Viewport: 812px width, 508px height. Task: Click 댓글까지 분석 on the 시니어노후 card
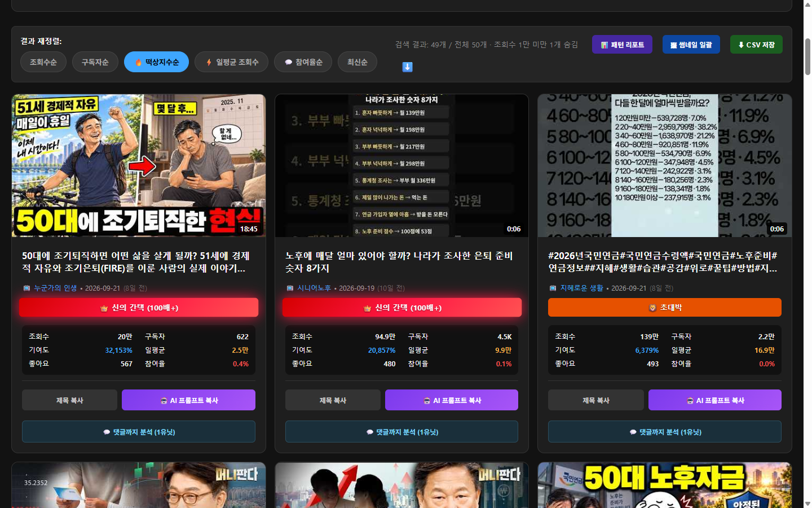(401, 432)
